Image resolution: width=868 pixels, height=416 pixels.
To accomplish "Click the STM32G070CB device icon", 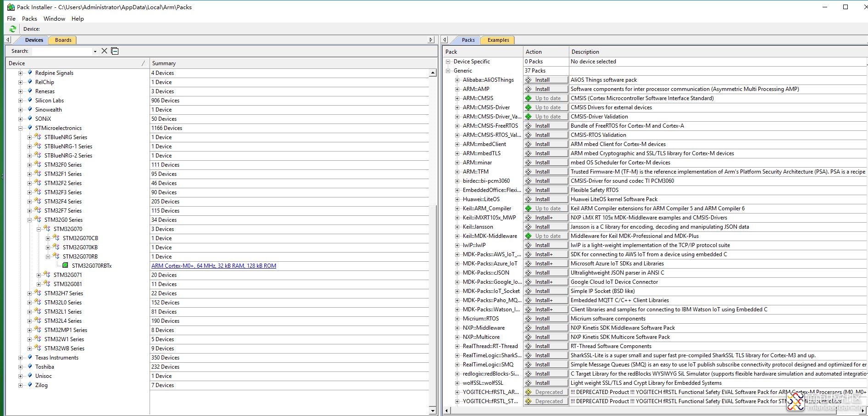I will tap(56, 238).
